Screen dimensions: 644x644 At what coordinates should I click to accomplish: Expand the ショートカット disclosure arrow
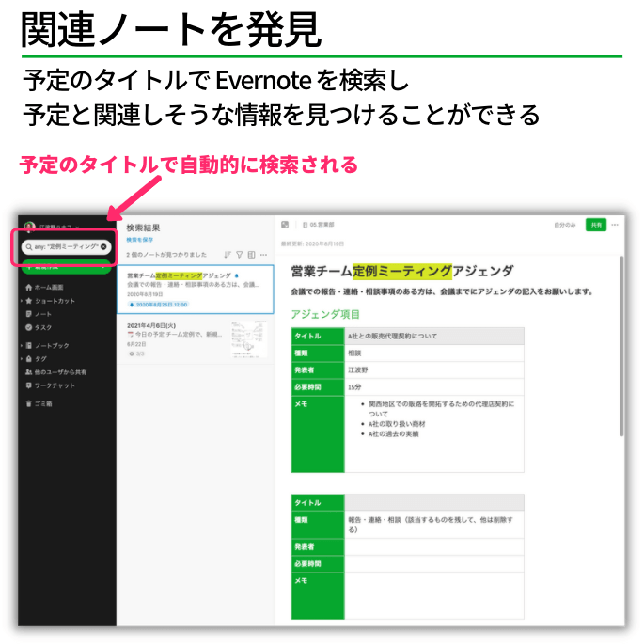pyautogui.click(x=22, y=301)
